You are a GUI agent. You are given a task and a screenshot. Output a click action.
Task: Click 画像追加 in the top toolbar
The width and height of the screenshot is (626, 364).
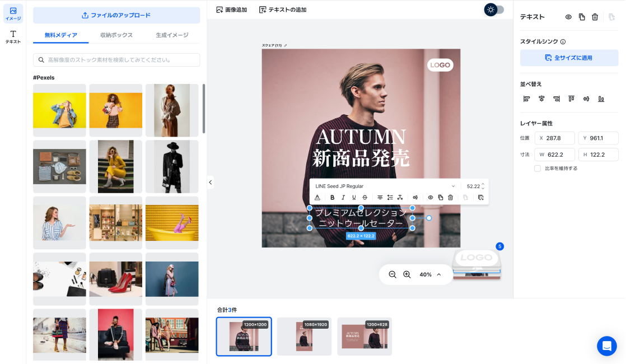(x=232, y=10)
